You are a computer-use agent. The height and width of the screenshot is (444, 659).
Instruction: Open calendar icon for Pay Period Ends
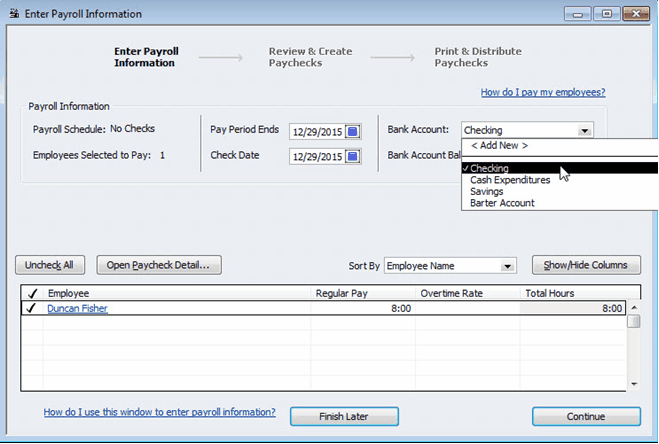coord(352,131)
